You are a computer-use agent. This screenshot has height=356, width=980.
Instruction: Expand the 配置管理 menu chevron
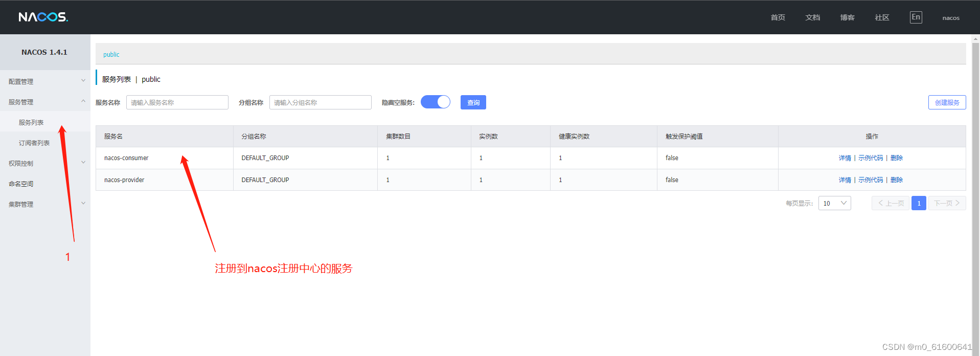pyautogui.click(x=83, y=81)
